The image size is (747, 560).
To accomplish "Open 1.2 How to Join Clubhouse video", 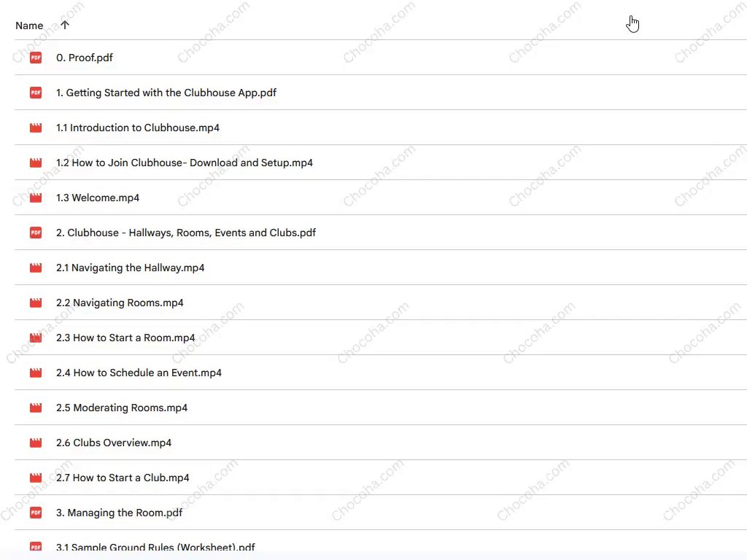I will pos(184,163).
